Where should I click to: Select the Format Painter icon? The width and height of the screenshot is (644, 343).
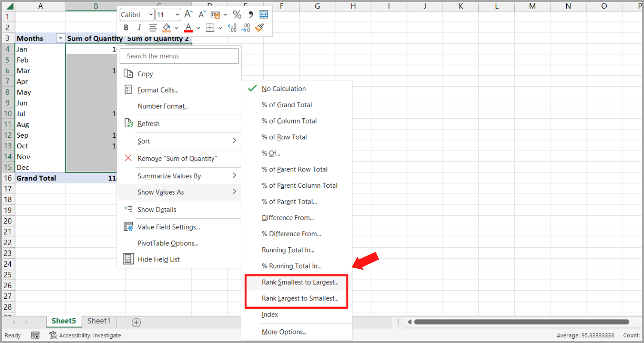coord(259,27)
